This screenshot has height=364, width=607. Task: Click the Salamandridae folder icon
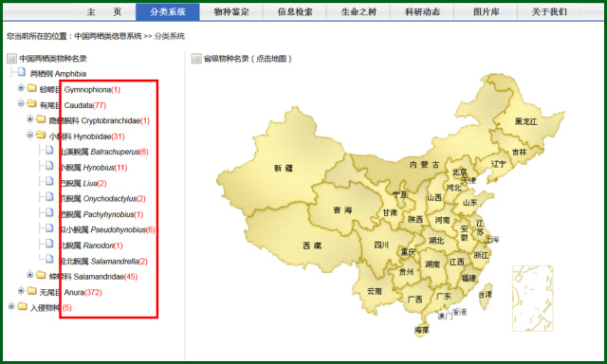click(x=41, y=275)
